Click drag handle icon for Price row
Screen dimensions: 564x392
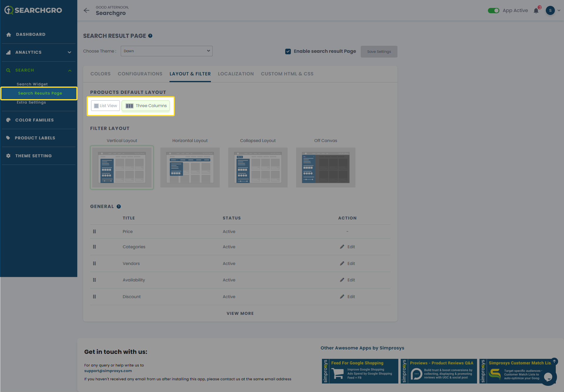(94, 232)
